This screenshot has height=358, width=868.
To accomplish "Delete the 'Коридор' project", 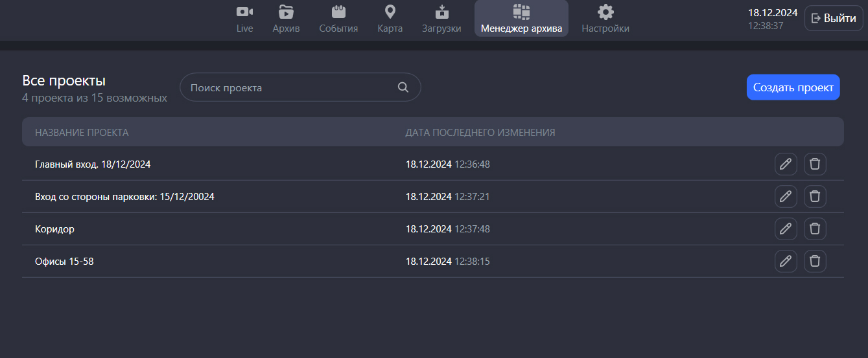I will point(815,229).
